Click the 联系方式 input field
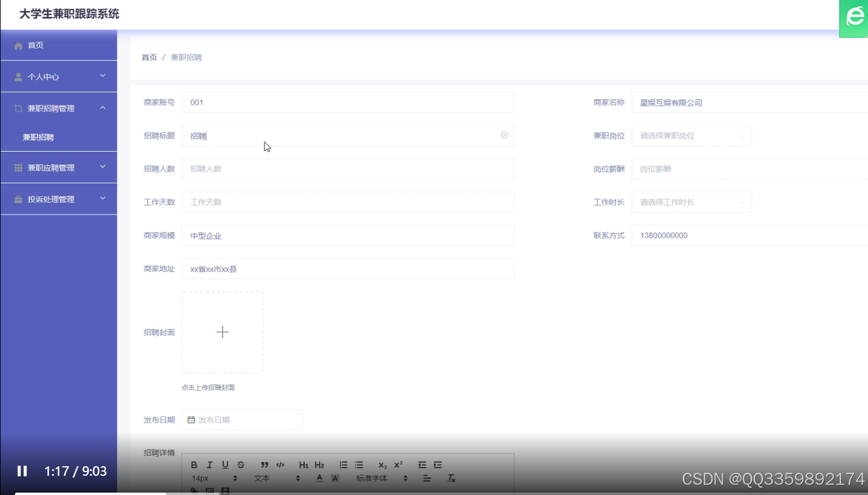The image size is (868, 495). tap(750, 236)
